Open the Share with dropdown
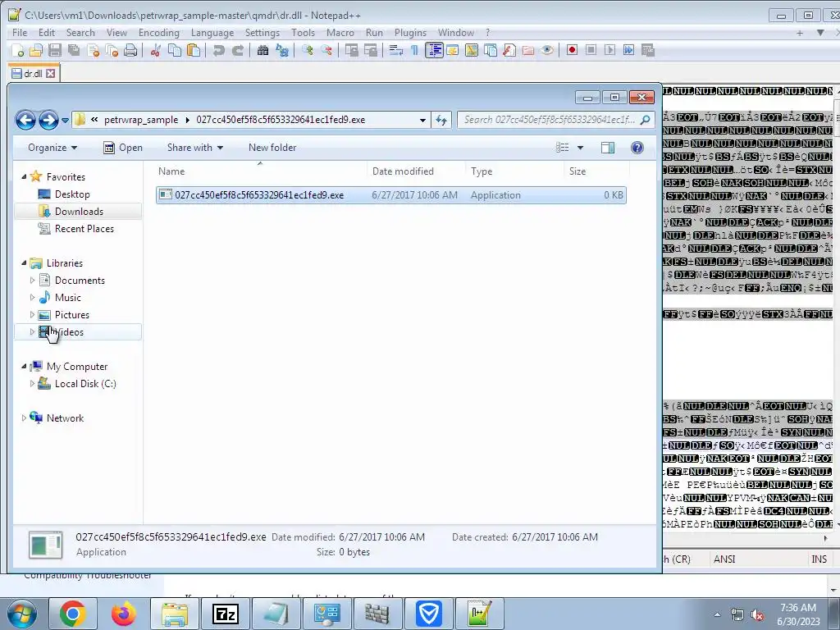The width and height of the screenshot is (840, 630). [195, 148]
